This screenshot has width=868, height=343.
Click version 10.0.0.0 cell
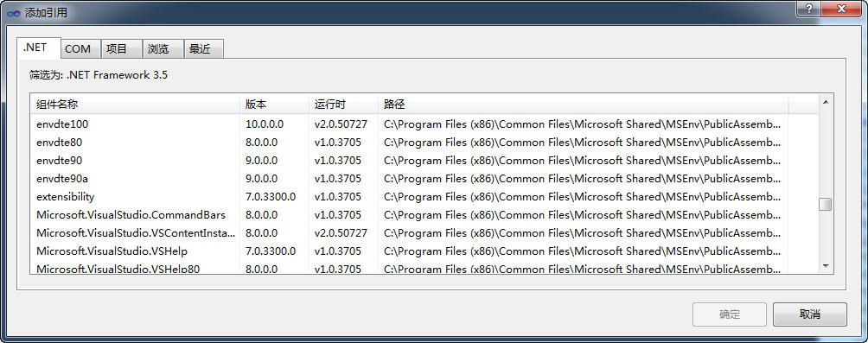[x=265, y=124]
